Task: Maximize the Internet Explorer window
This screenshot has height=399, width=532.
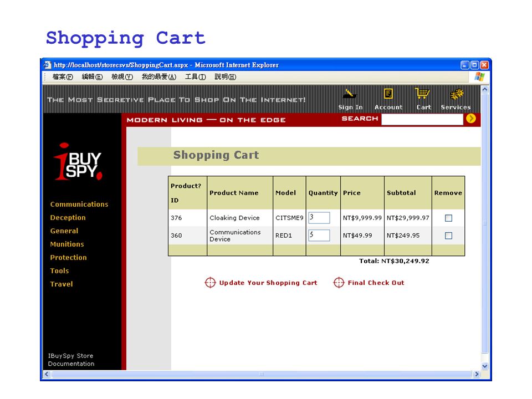Action: tap(475, 65)
